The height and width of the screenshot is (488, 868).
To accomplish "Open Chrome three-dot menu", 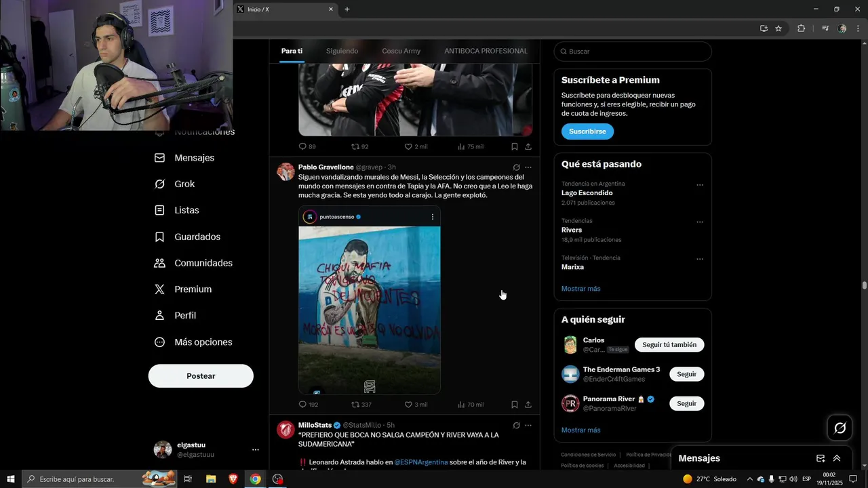I will (859, 28).
